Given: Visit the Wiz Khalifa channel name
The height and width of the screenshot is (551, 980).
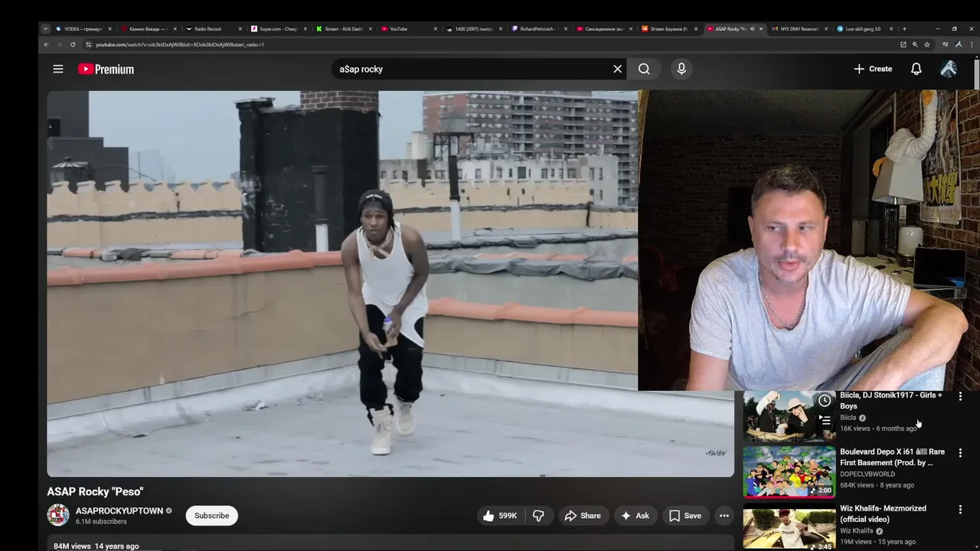Looking at the screenshot, I should point(857,531).
